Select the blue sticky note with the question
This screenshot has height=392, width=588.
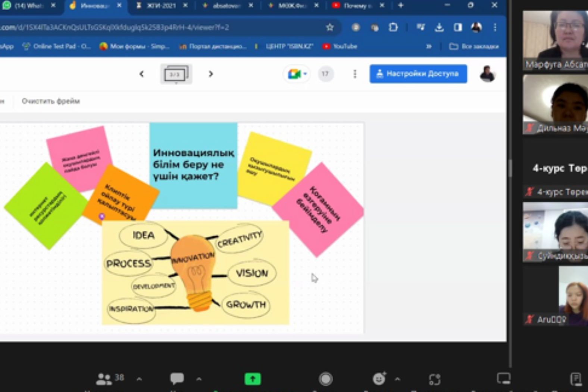pos(193,165)
